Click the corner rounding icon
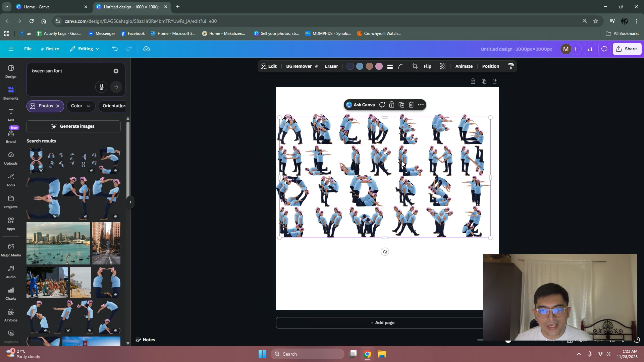The image size is (644, 362). click(x=401, y=66)
